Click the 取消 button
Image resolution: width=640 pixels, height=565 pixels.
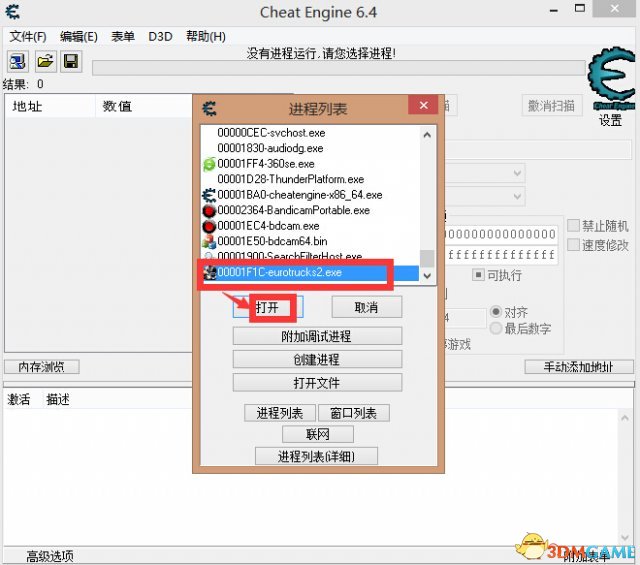(x=367, y=307)
